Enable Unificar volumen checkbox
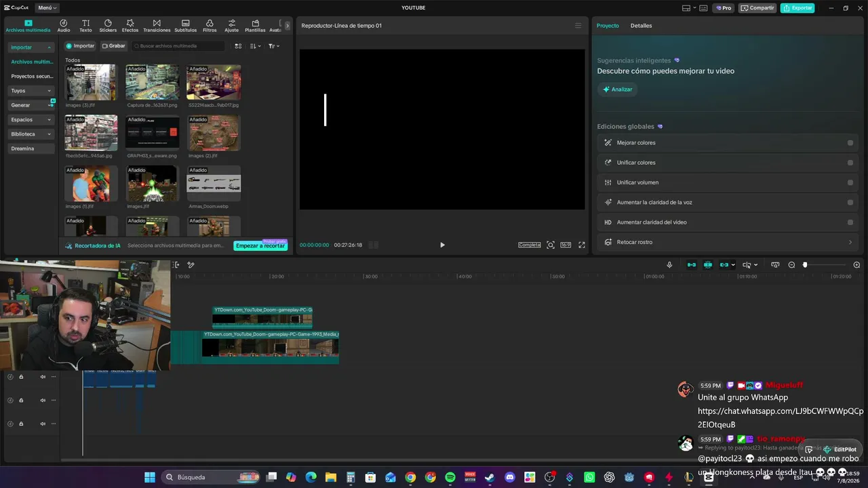Image resolution: width=868 pixels, height=488 pixels. [850, 182]
